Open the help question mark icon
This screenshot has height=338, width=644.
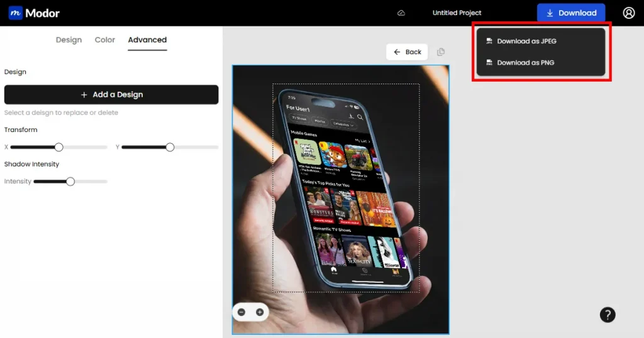[608, 315]
